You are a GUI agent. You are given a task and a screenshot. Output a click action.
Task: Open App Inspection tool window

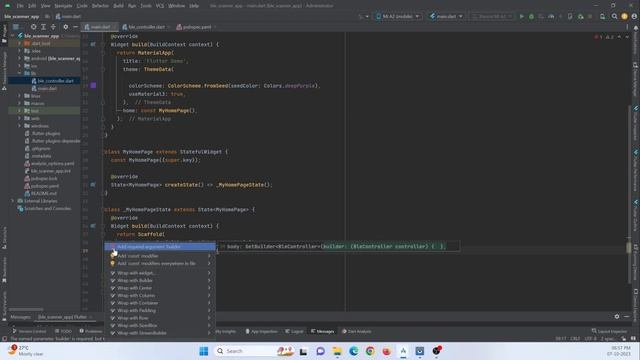(261, 331)
